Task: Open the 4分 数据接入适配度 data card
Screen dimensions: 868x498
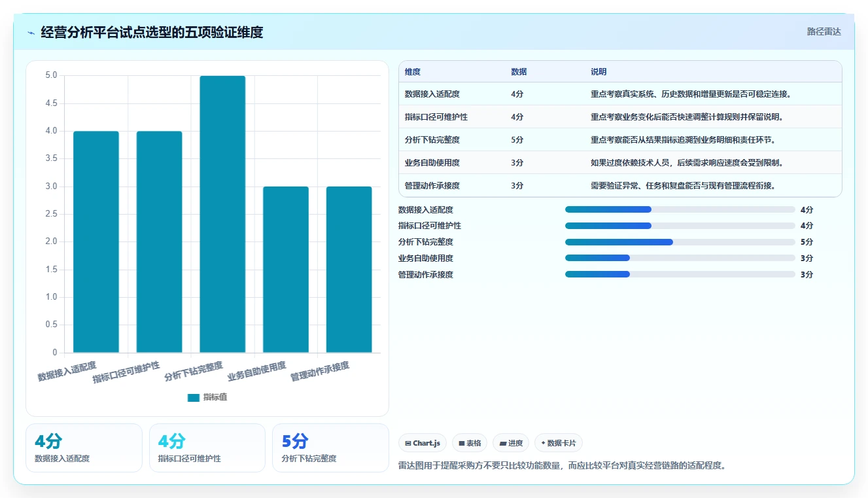Action: coord(84,448)
